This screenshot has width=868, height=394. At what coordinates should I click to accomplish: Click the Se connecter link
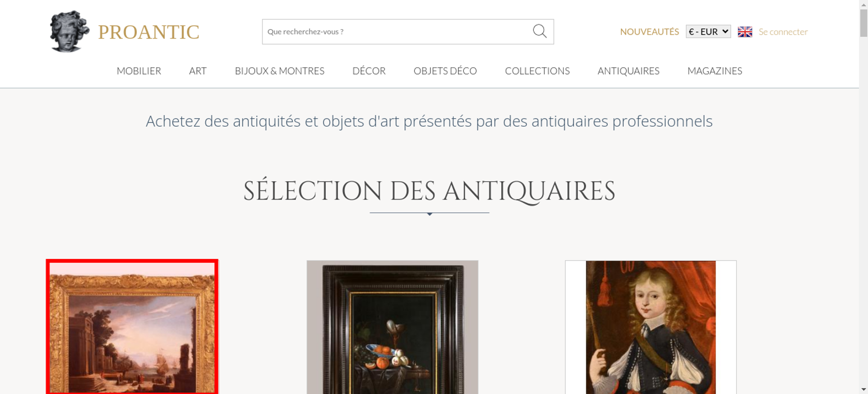tap(783, 32)
